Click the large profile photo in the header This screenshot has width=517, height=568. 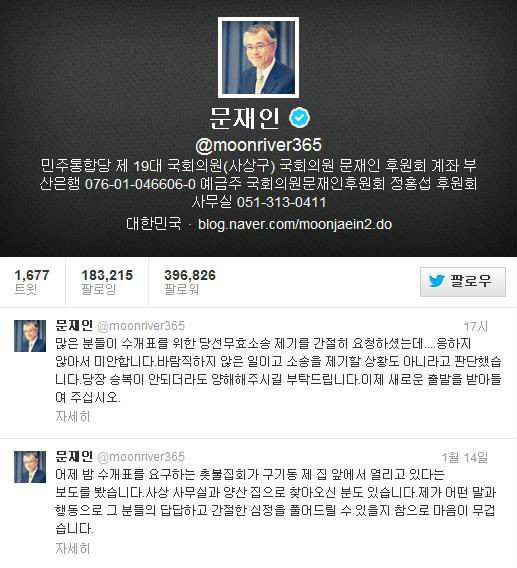coord(258,58)
